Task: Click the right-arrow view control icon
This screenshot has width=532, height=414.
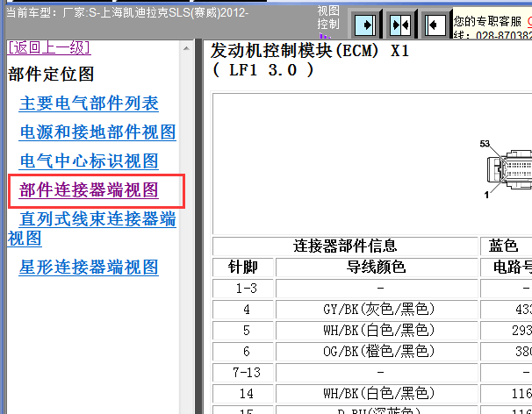Action: click(x=365, y=25)
